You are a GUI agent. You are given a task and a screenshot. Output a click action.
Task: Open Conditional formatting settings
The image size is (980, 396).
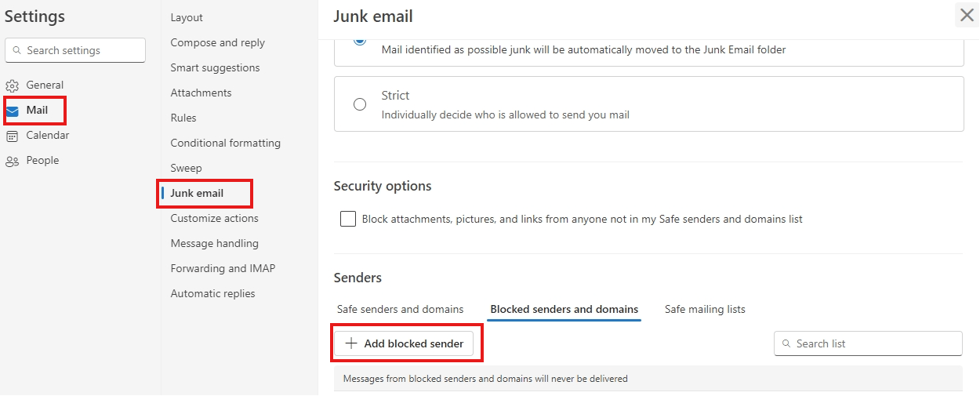[x=225, y=143]
